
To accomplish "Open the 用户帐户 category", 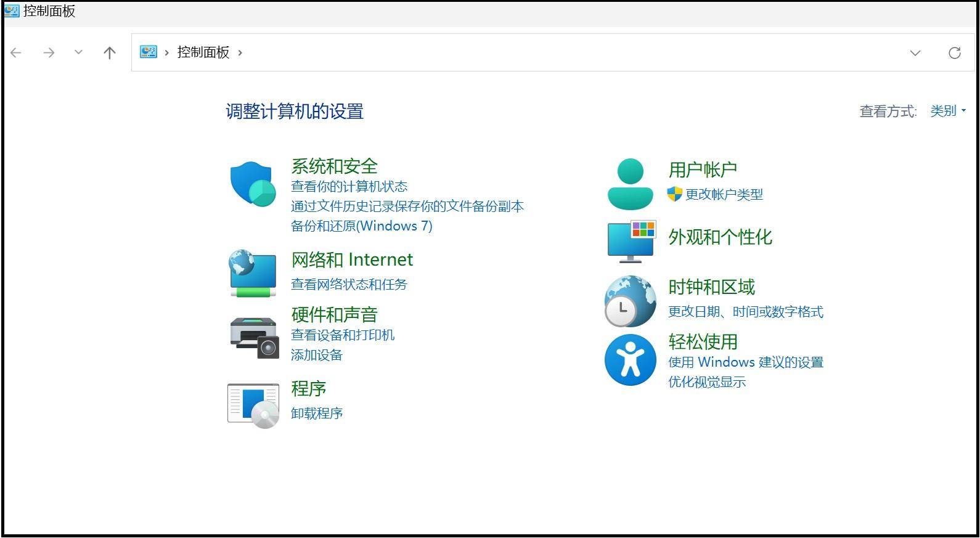I will coord(703,169).
